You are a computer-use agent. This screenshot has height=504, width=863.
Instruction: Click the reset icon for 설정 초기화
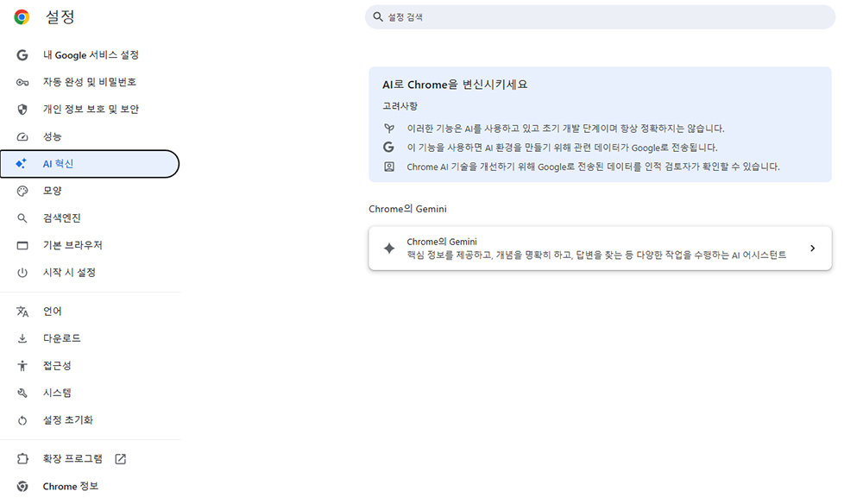tap(22, 420)
